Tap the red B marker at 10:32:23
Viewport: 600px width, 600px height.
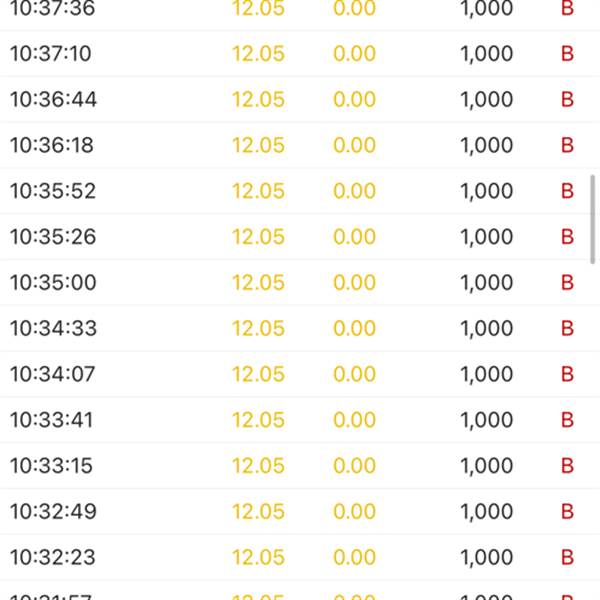(567, 558)
